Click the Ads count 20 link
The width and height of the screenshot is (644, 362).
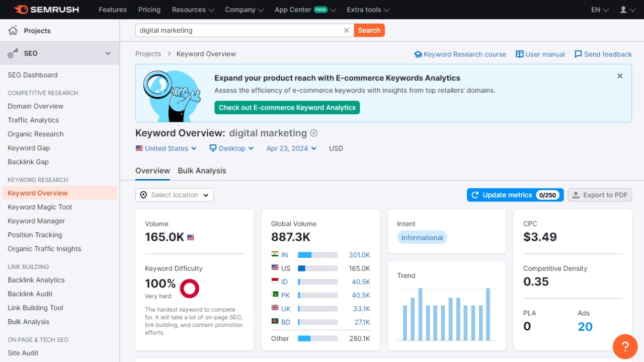(x=585, y=327)
